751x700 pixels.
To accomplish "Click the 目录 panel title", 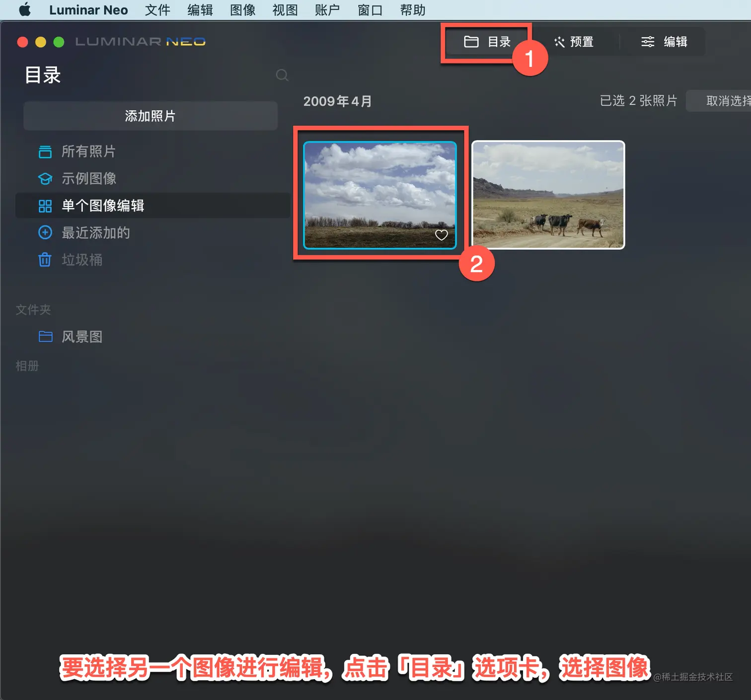I will (43, 75).
